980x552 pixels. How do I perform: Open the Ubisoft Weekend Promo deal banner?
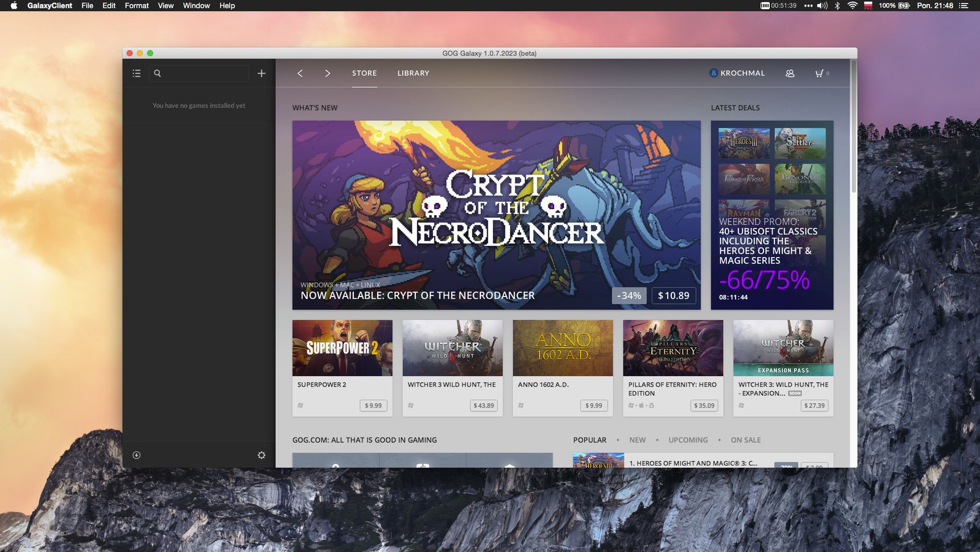[772, 215]
